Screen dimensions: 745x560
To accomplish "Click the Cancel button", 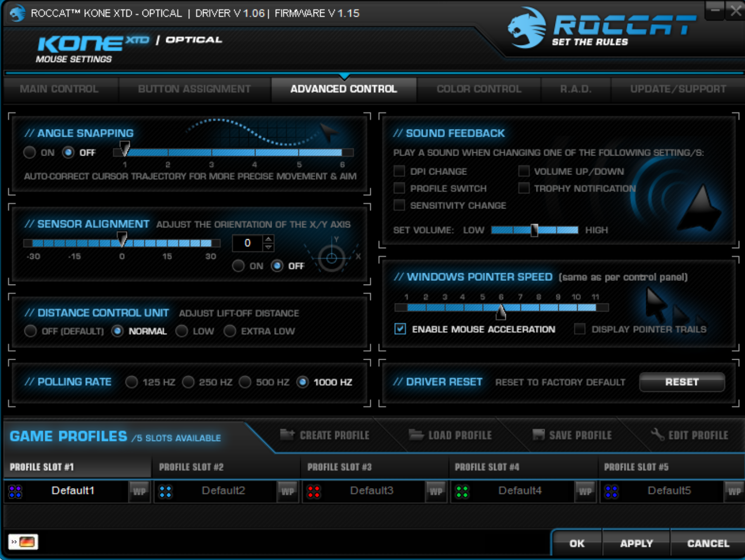I will [708, 543].
